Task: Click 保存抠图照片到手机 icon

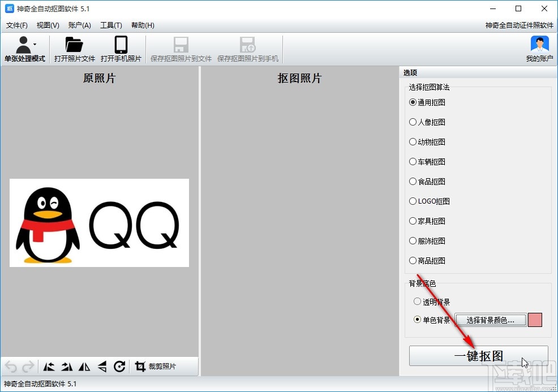Action: [x=248, y=45]
